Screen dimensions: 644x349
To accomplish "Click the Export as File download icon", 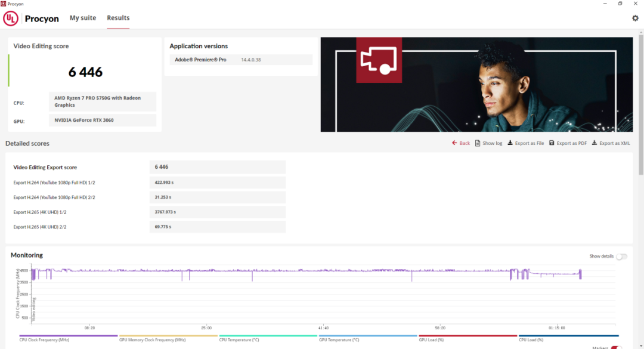I will click(510, 143).
